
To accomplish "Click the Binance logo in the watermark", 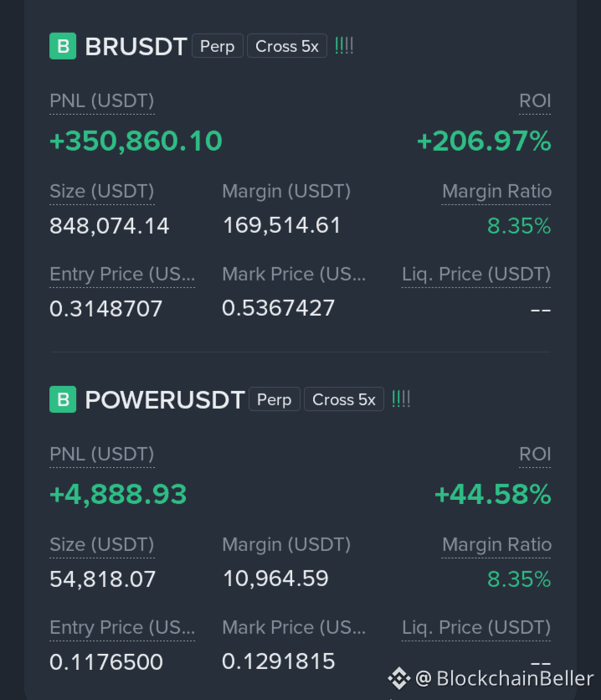I will (x=398, y=678).
